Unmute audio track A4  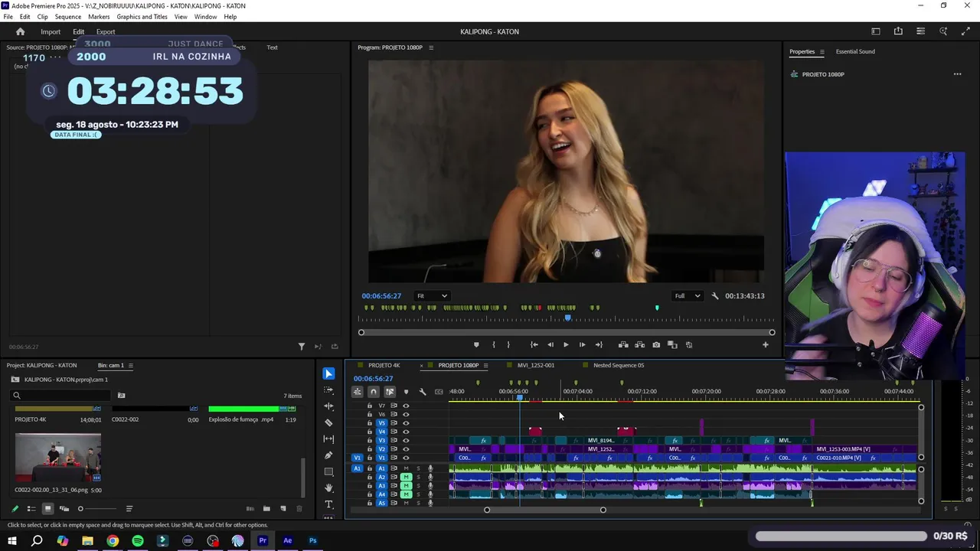coord(407,494)
